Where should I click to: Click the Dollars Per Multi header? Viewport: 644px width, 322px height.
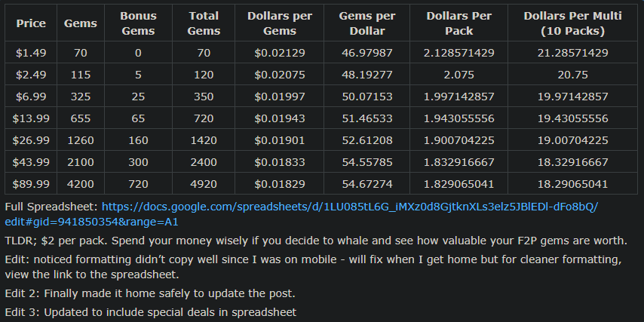tap(572, 23)
